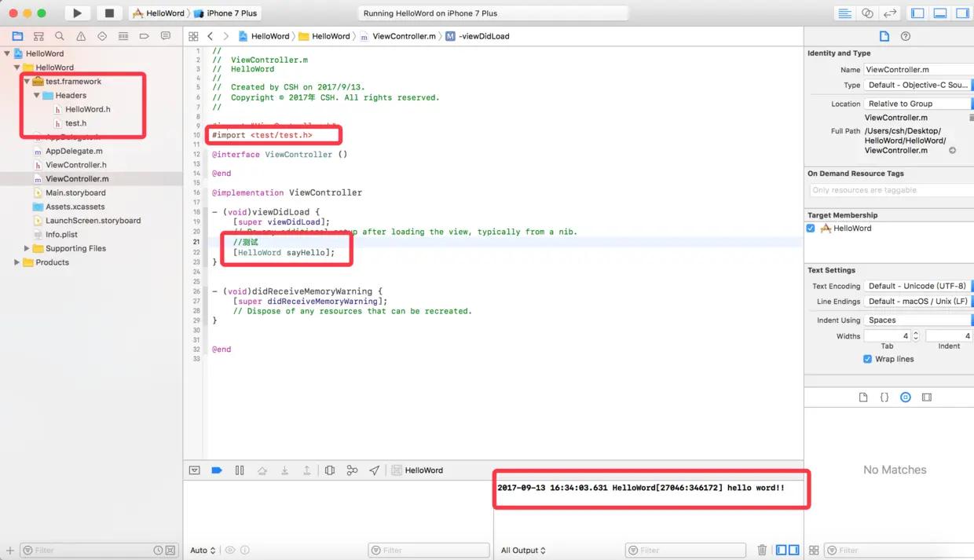Click the Step into button
Screen dimensions: 974x560
(x=284, y=470)
